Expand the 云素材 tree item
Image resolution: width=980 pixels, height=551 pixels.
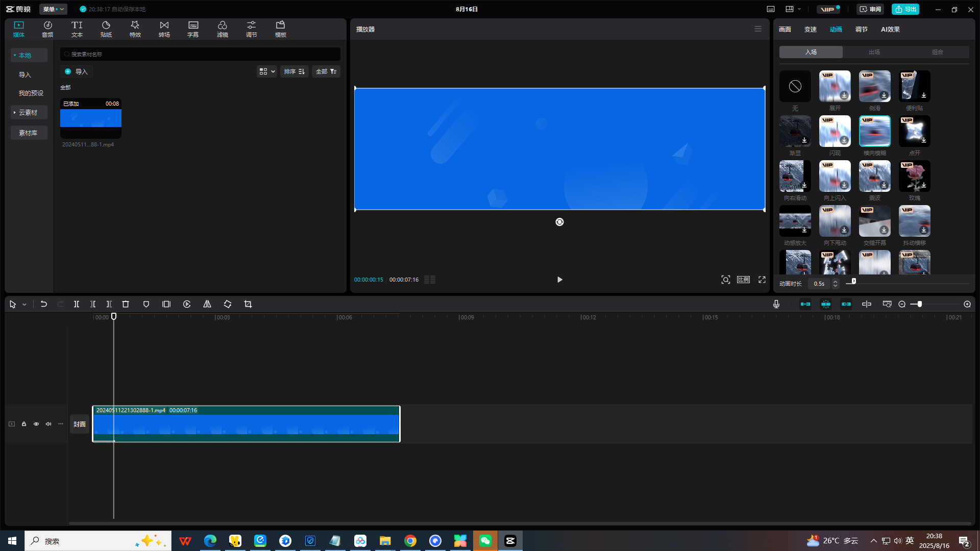click(28, 112)
